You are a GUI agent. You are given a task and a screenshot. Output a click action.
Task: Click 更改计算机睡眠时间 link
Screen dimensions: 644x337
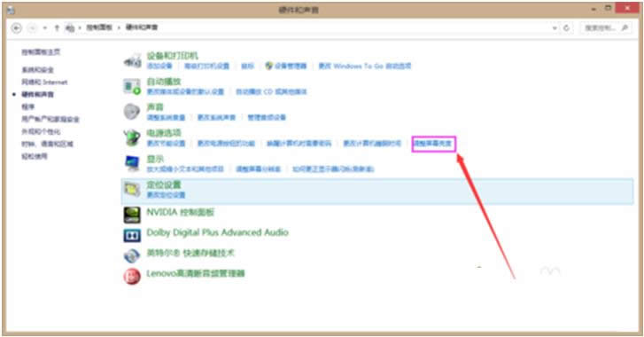coord(372,144)
